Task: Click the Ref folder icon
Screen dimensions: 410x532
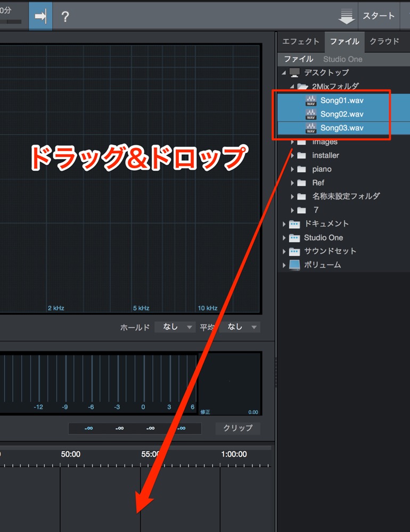Action: pyautogui.click(x=301, y=183)
